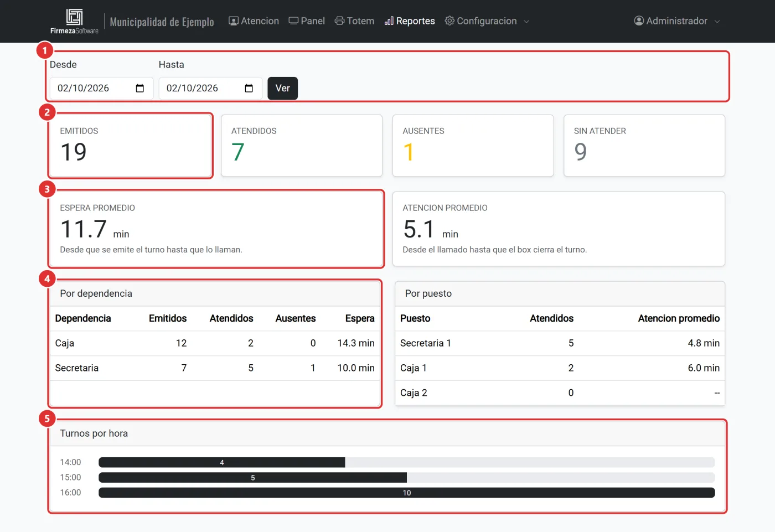This screenshot has height=532, width=775.
Task: Click the Atencion promedio column header
Action: pos(679,318)
